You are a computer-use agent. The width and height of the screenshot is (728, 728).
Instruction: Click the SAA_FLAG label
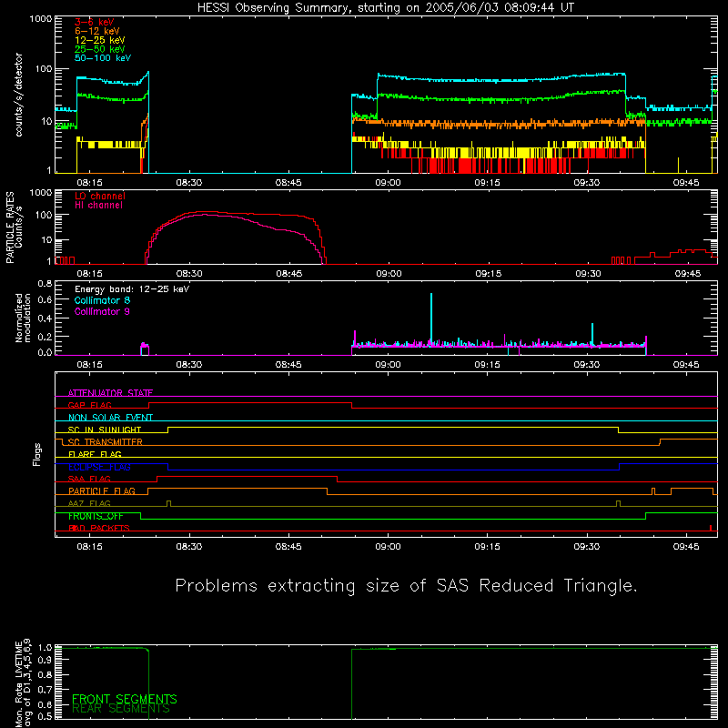89,479
